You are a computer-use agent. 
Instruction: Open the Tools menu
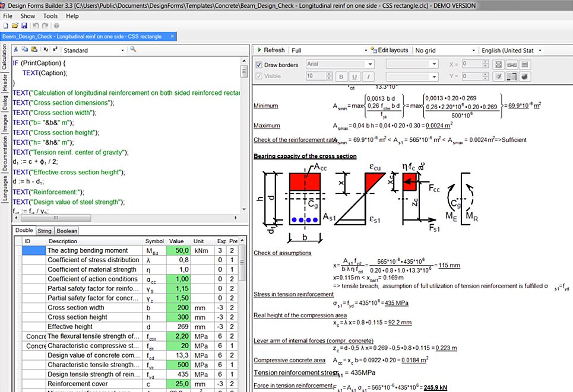[x=50, y=16]
